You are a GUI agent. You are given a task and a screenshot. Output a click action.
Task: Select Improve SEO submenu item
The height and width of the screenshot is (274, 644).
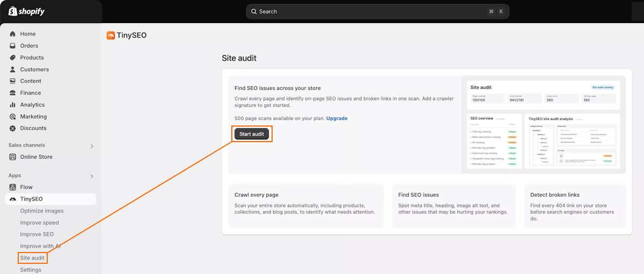pos(37,234)
